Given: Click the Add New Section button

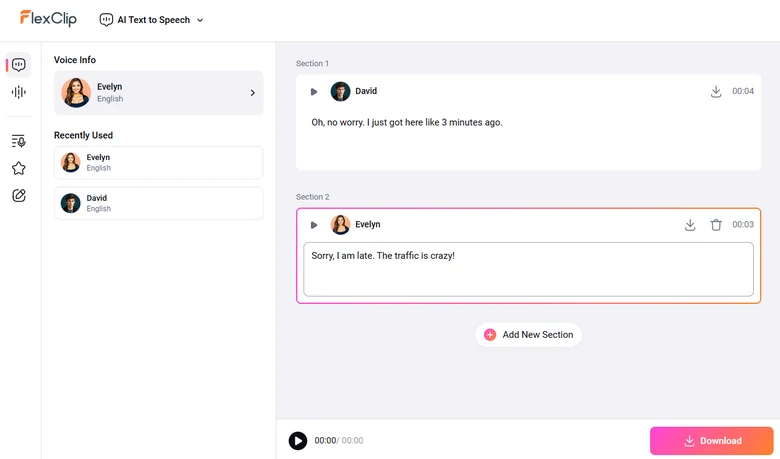Looking at the screenshot, I should click(528, 335).
